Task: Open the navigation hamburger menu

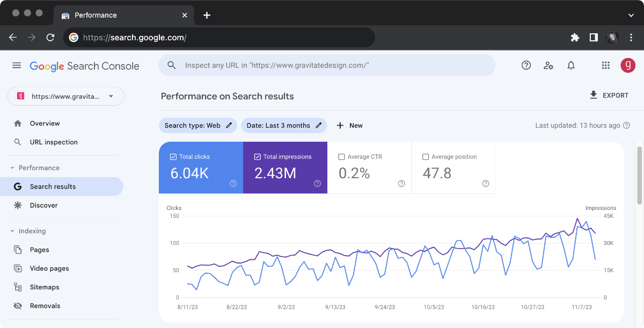Action: pos(16,65)
